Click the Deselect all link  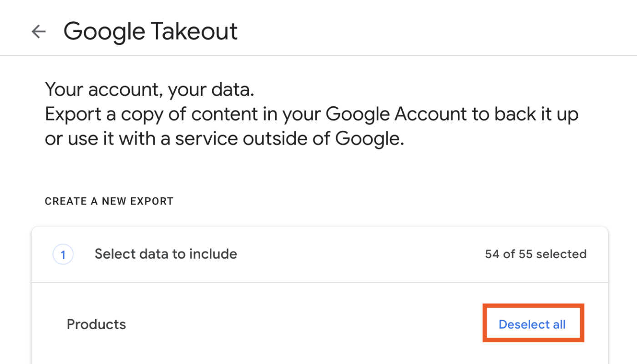[532, 324]
